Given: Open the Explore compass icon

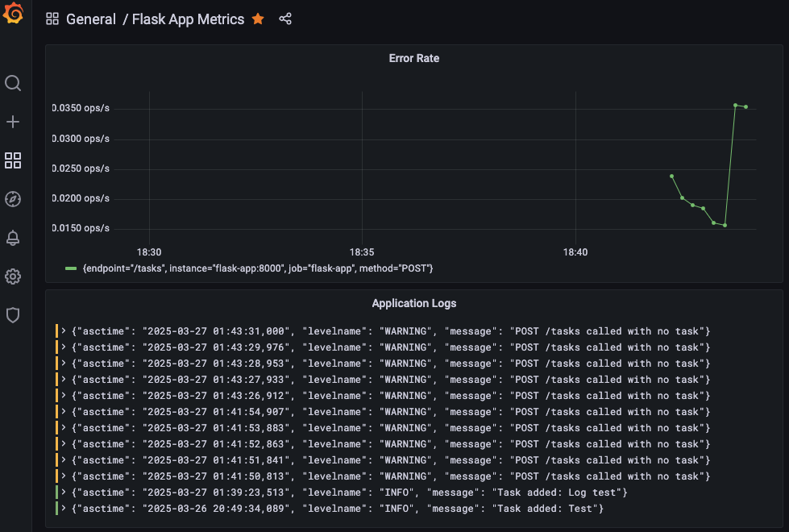Looking at the screenshot, I should 13,199.
